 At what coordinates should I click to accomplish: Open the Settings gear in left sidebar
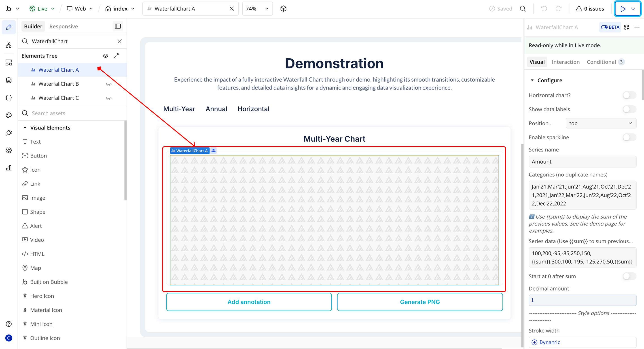(x=9, y=150)
